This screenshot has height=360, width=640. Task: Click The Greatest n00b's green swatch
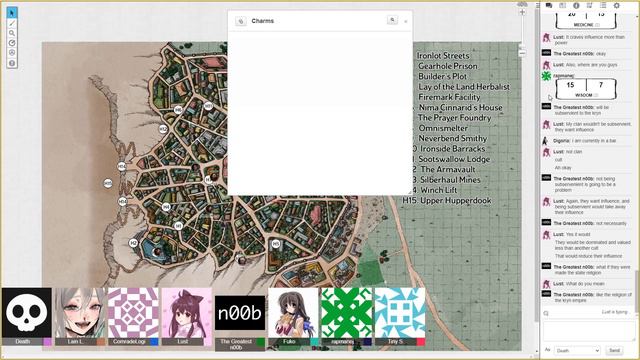(261, 342)
